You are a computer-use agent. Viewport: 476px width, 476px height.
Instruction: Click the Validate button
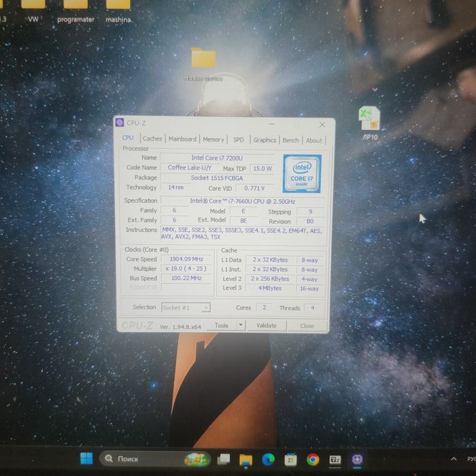click(x=267, y=326)
